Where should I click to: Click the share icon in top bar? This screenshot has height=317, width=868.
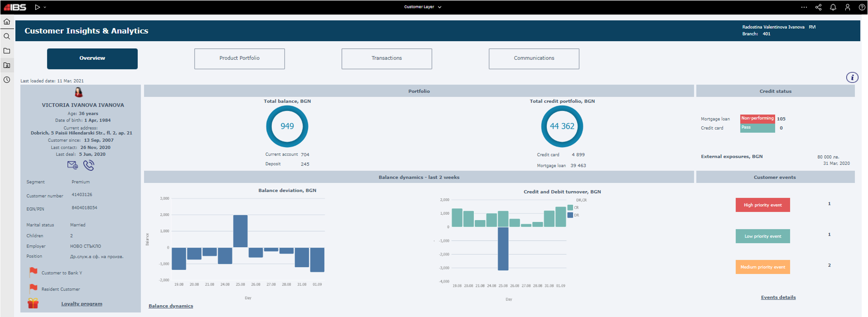point(818,7)
